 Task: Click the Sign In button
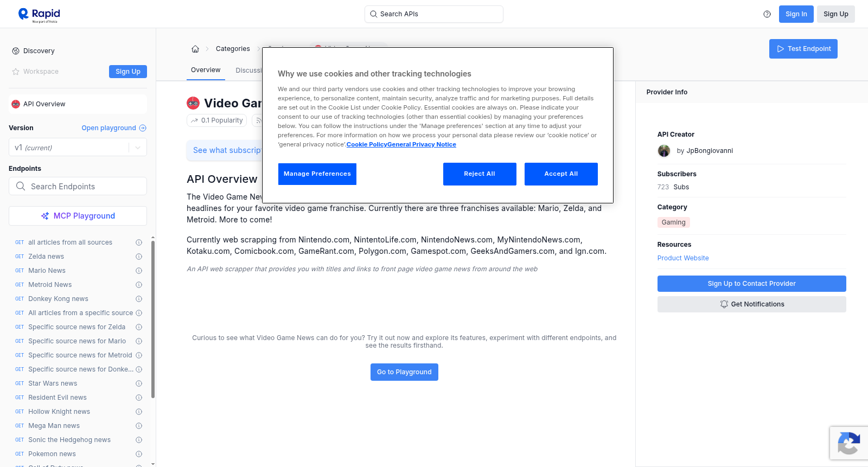click(796, 14)
